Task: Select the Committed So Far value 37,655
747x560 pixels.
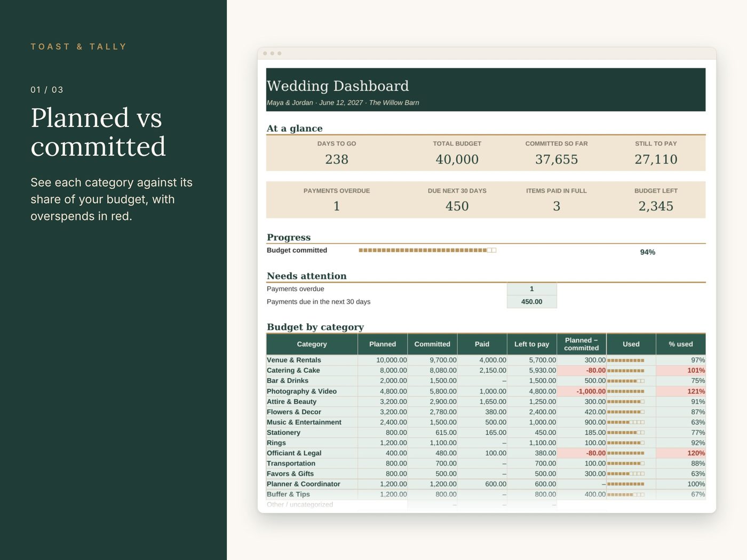Action: pyautogui.click(x=557, y=159)
